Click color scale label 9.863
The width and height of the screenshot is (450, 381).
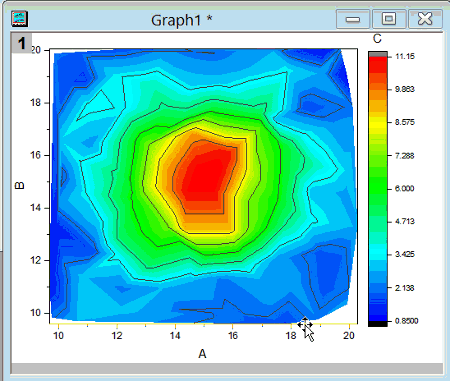pyautogui.click(x=405, y=89)
